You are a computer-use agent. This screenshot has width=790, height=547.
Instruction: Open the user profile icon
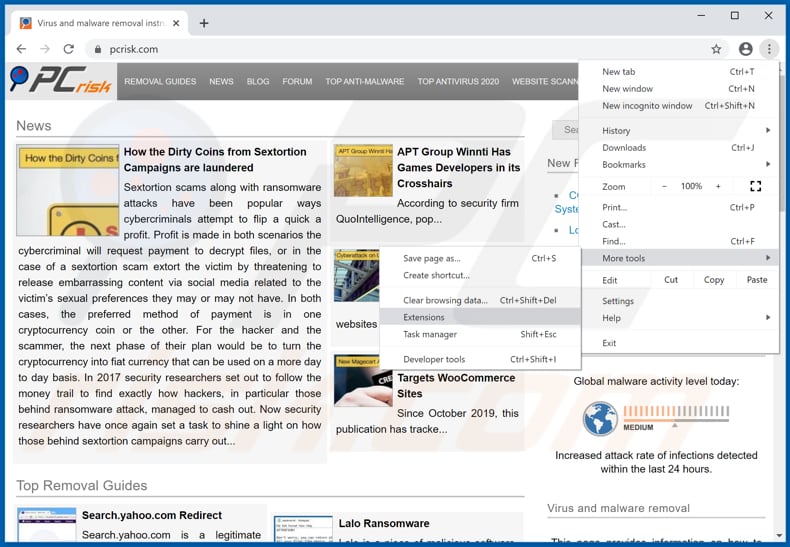tap(746, 49)
